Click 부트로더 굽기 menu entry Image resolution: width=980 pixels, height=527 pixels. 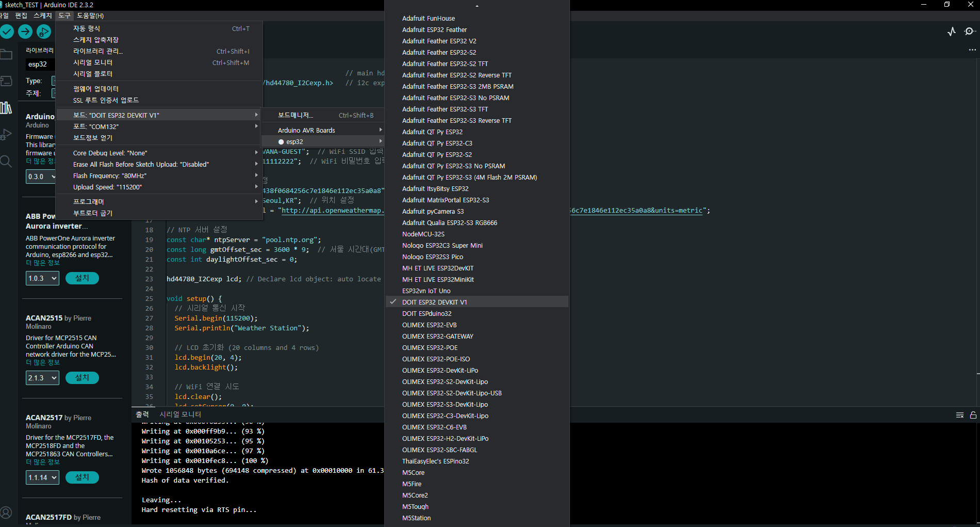tap(159, 213)
